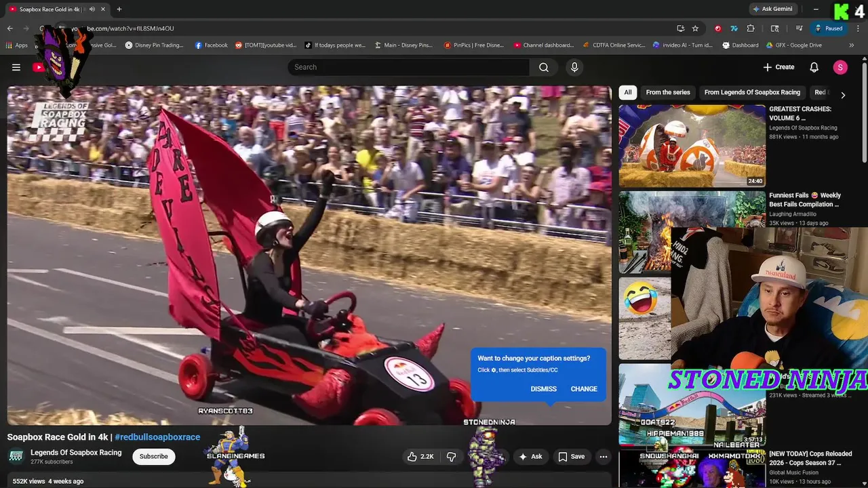Open the Google Lens search icon in toolbar
This screenshot has height=488, width=868.
(775, 28)
